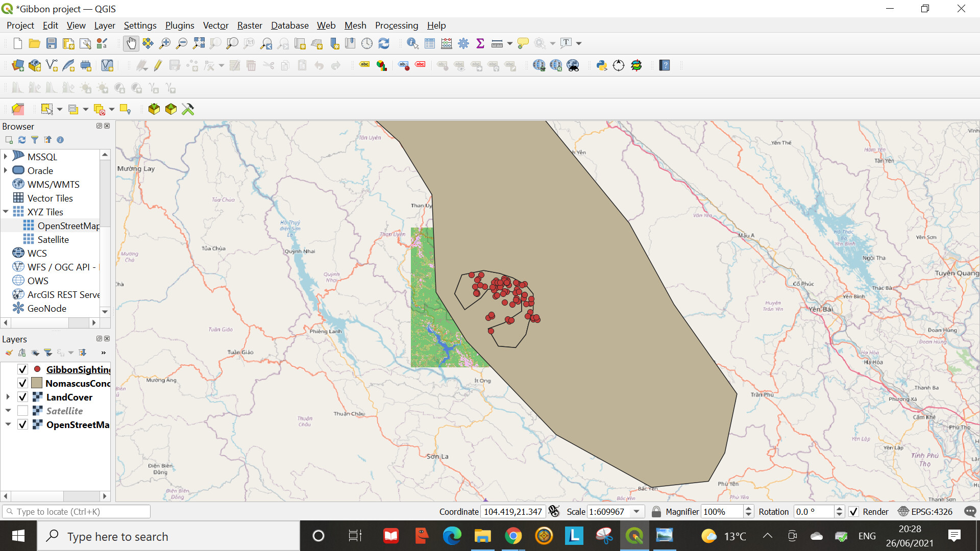Toggle extents and mouse position display

[x=554, y=511]
